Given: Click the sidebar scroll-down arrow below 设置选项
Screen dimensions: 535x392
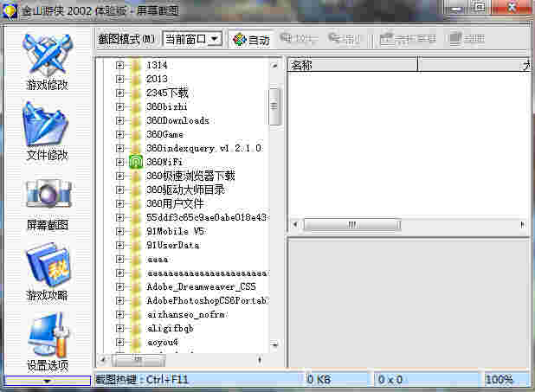Looking at the screenshot, I should (47, 381).
